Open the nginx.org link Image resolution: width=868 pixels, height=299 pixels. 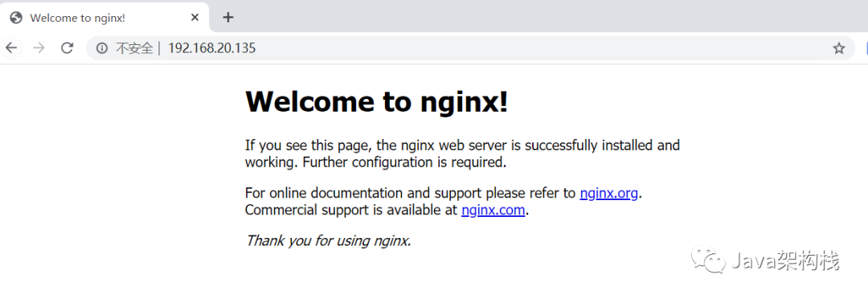click(x=609, y=194)
